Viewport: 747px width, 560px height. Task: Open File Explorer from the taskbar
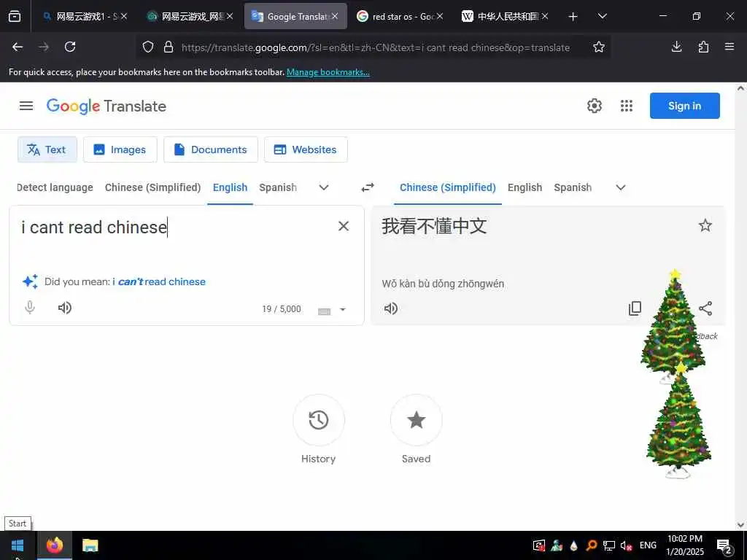90,545
